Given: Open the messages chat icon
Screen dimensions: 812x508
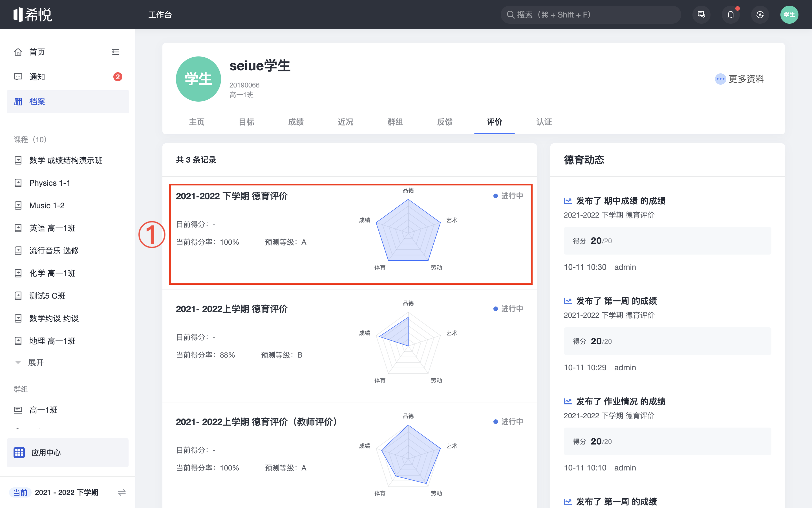Looking at the screenshot, I should (701, 15).
